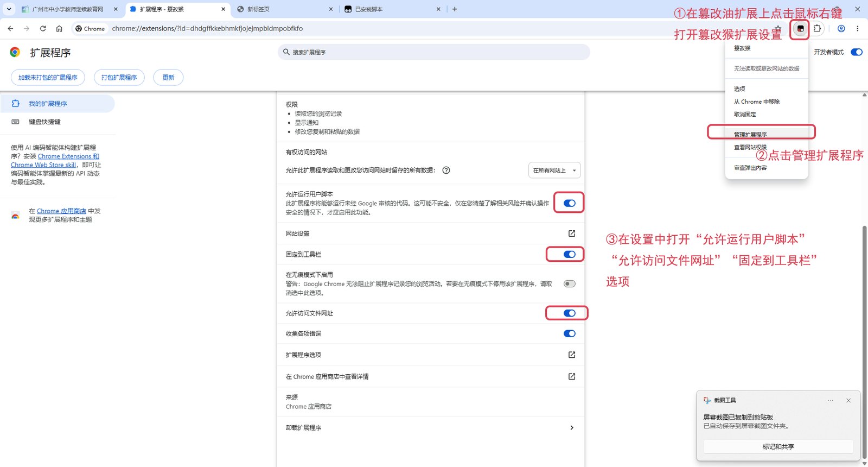Click the help question-mark icon beside site access
The width and height of the screenshot is (868, 467).
coord(446,170)
